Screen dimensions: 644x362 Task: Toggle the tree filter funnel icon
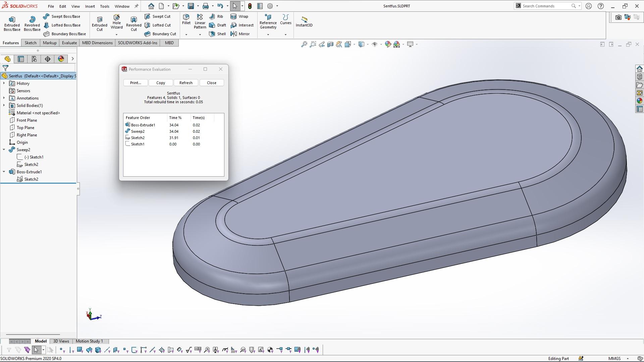point(5,68)
